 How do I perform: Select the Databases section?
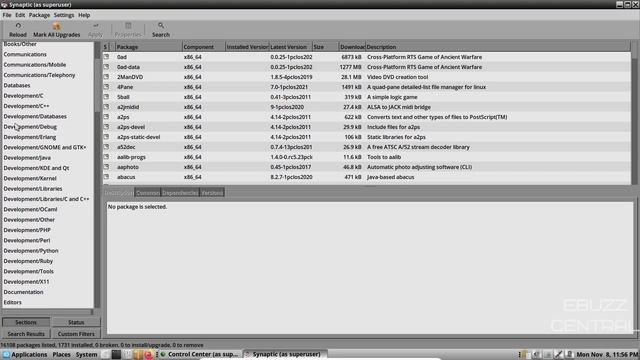[17, 85]
